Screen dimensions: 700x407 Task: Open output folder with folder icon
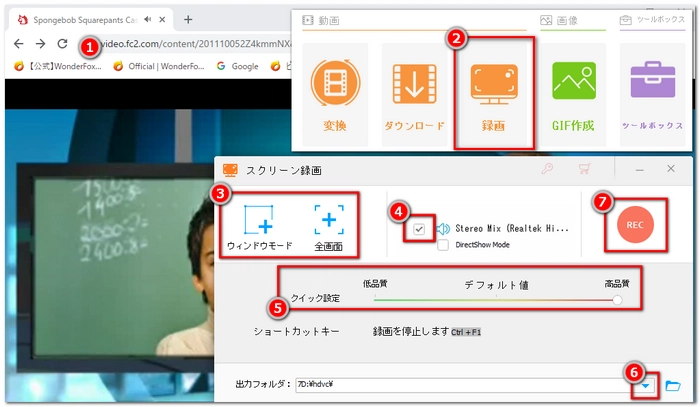tap(673, 385)
